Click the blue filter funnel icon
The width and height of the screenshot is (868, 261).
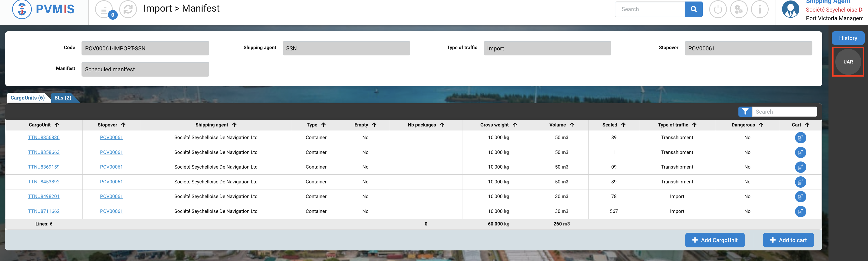[x=745, y=112]
